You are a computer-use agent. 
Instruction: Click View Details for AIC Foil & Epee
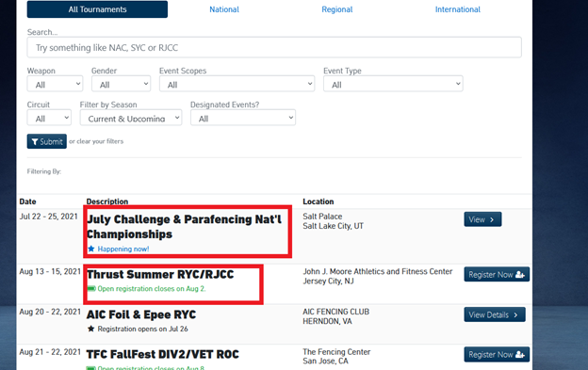495,314
